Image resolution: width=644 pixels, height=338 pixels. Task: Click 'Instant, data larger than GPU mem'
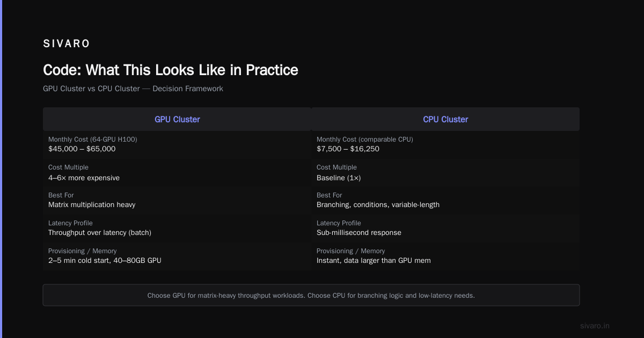click(374, 260)
